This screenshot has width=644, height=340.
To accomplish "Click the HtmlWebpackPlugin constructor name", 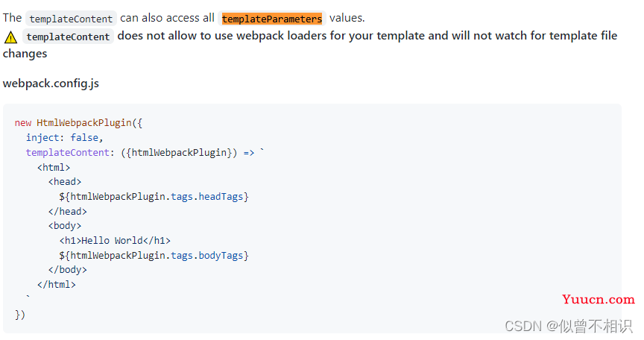I will [83, 123].
